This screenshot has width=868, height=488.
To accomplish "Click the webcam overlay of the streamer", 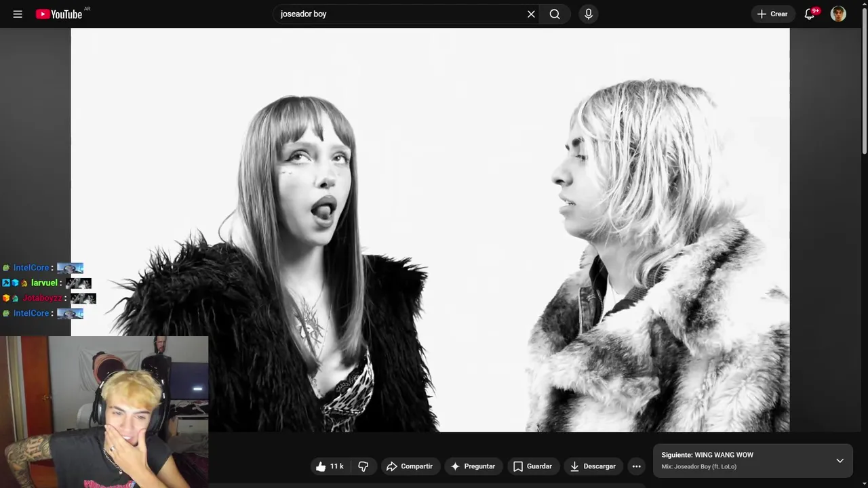I will click(x=104, y=412).
